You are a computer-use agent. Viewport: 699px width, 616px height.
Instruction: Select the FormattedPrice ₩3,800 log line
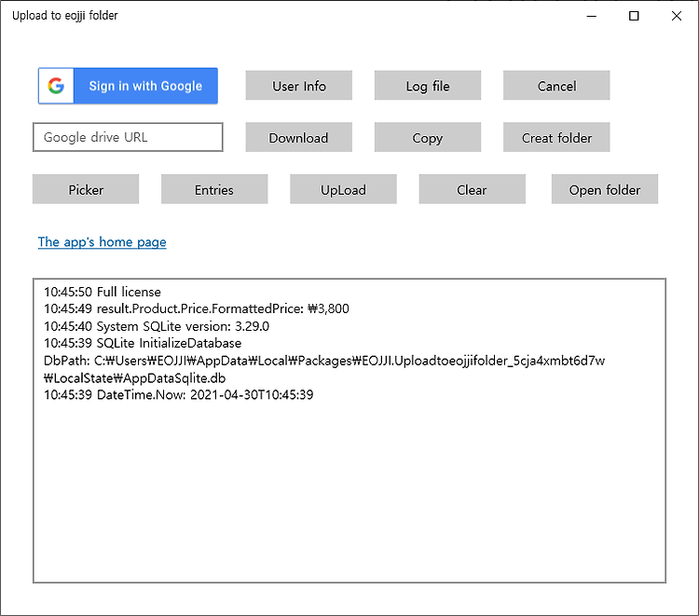[196, 308]
